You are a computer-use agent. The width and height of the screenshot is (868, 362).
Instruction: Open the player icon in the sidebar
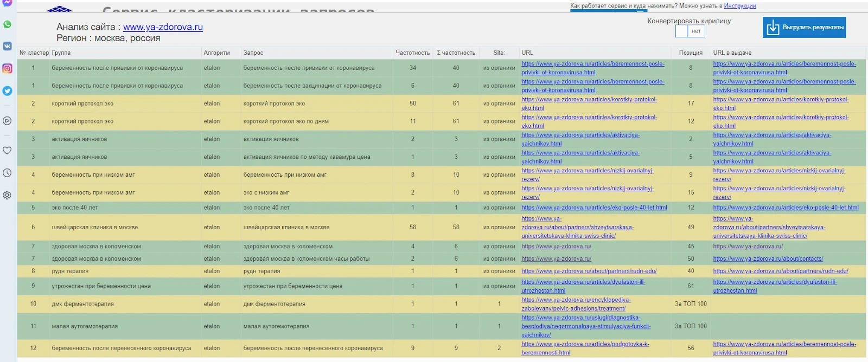tap(7, 121)
